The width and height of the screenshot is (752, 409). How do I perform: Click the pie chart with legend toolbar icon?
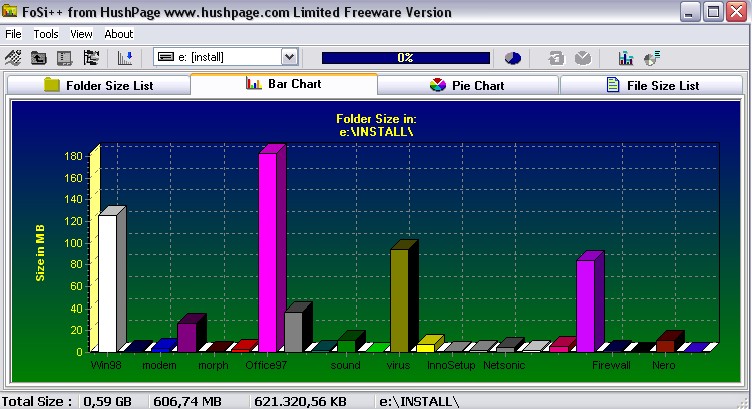tap(652, 58)
